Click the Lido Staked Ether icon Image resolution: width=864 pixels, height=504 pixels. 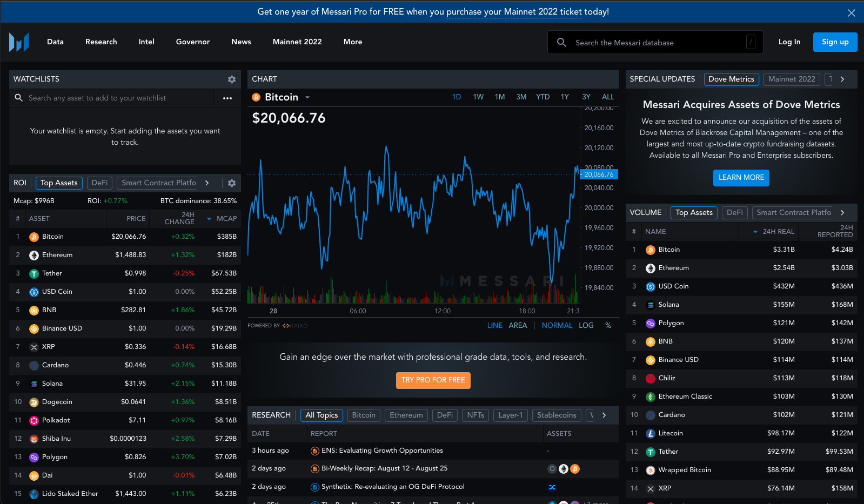pos(34,494)
